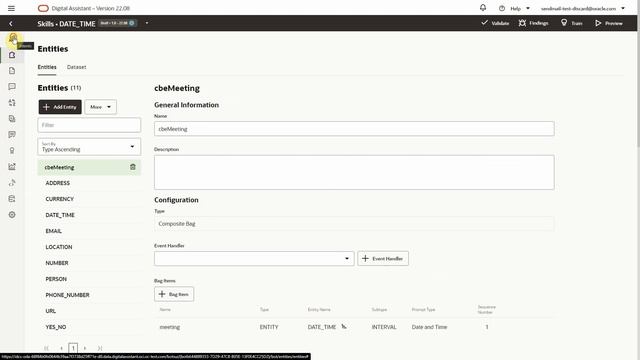640x360 pixels.
Task: Click the Type field showing Composite Bag
Action: tap(354, 224)
